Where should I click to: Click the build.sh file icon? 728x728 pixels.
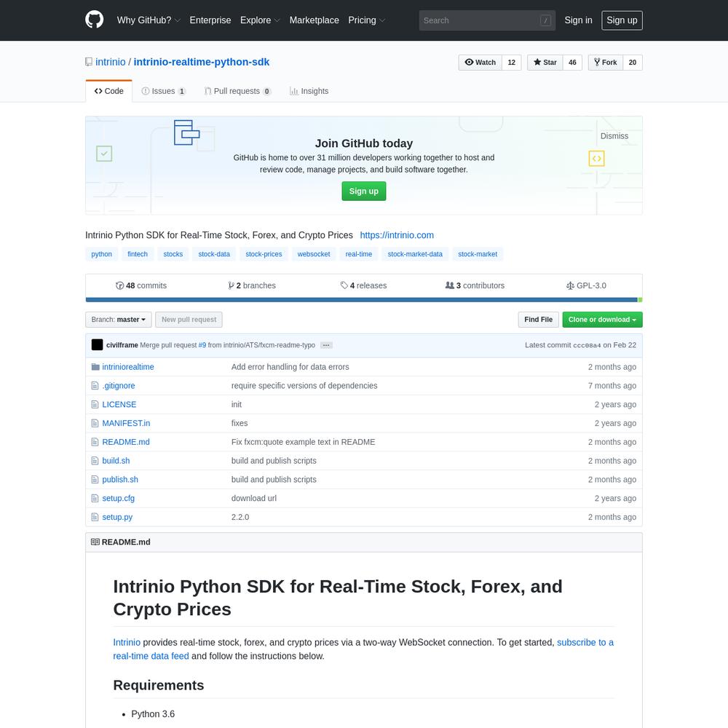(x=95, y=461)
